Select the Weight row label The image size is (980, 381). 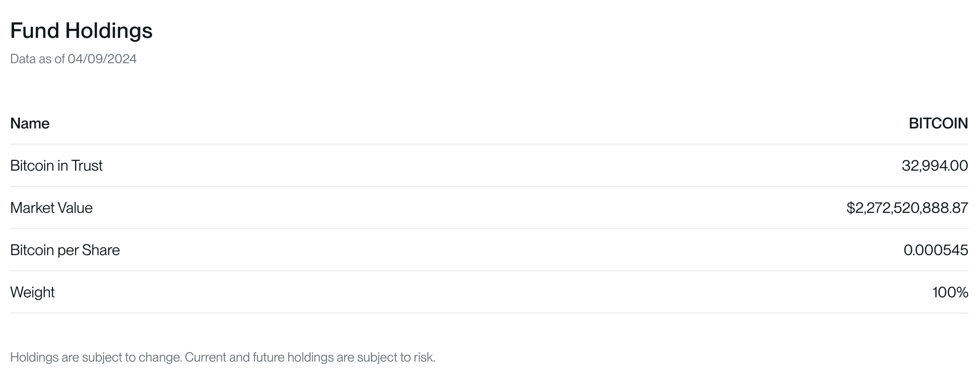click(x=32, y=292)
